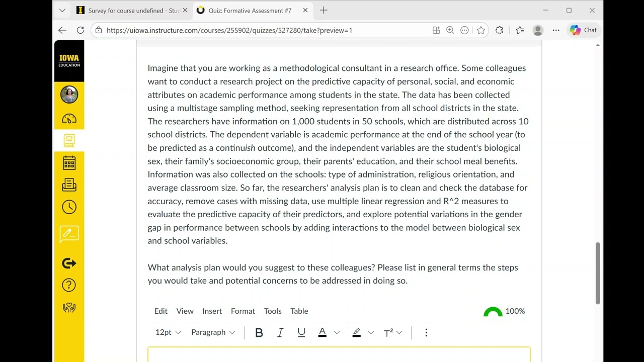The height and width of the screenshot is (362, 644).
Task: Expand text color options arrow
Action: pyautogui.click(x=337, y=332)
